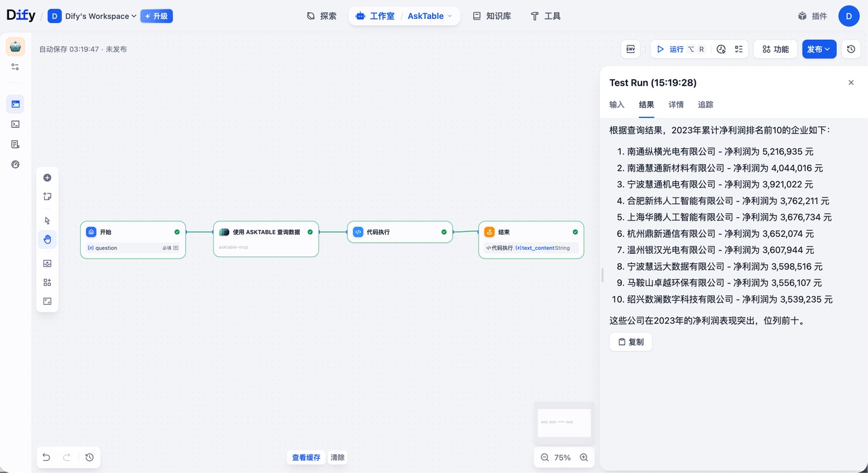The height and width of the screenshot is (473, 868).
Task: Click the undo arrow icon
Action: (45, 457)
